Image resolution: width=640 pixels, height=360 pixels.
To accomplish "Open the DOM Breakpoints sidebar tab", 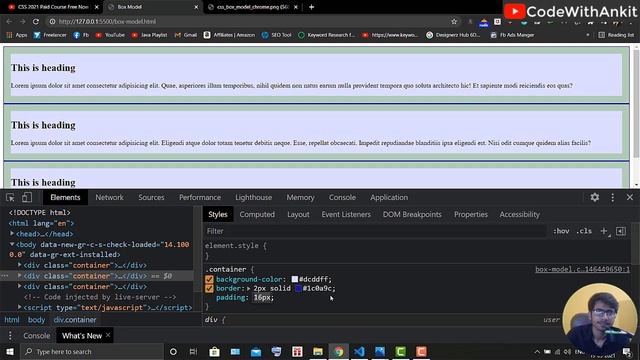I will coord(412,214).
